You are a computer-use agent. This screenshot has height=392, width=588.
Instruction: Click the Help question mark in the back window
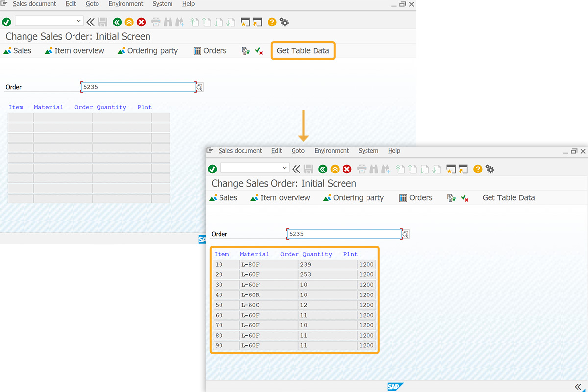272,22
